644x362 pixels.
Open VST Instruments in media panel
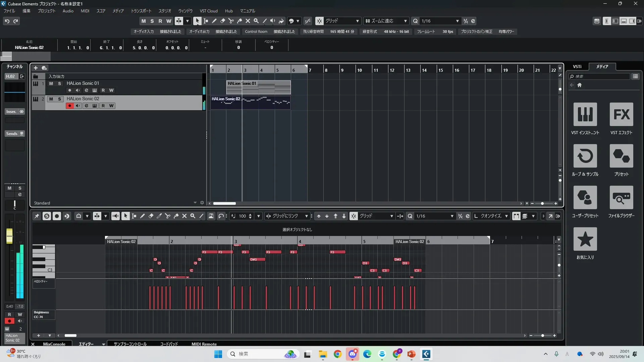coord(585,114)
